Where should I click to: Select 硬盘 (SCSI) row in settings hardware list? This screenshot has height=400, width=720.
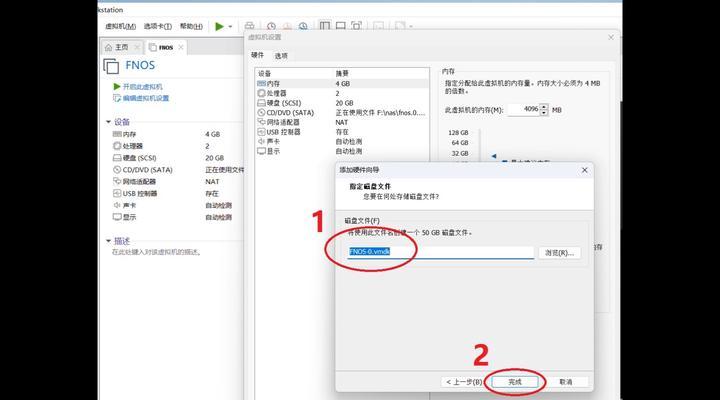pyautogui.click(x=342, y=103)
